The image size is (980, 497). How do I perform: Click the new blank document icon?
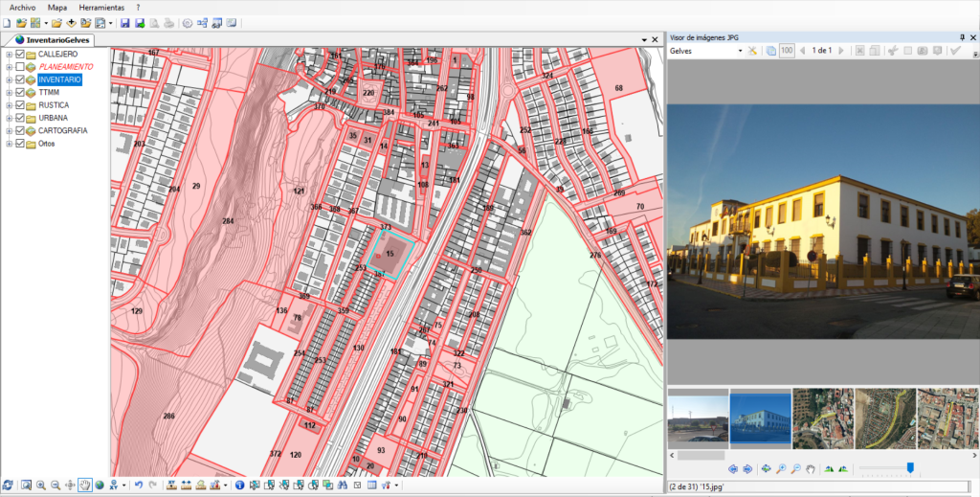click(x=8, y=23)
